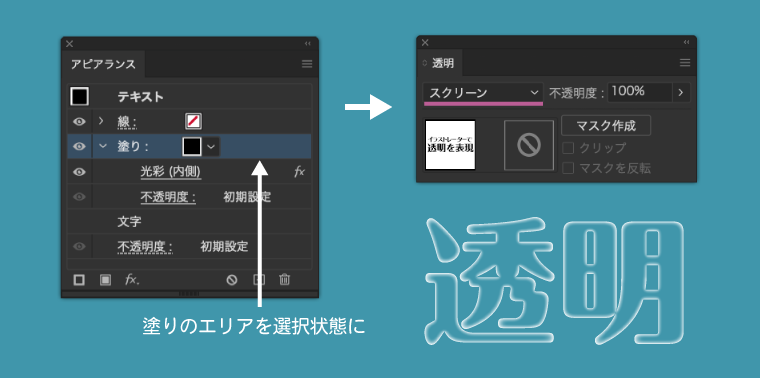Toggle visibility of the 線 stroke row
Viewport: 760px width, 378px height.
click(79, 122)
